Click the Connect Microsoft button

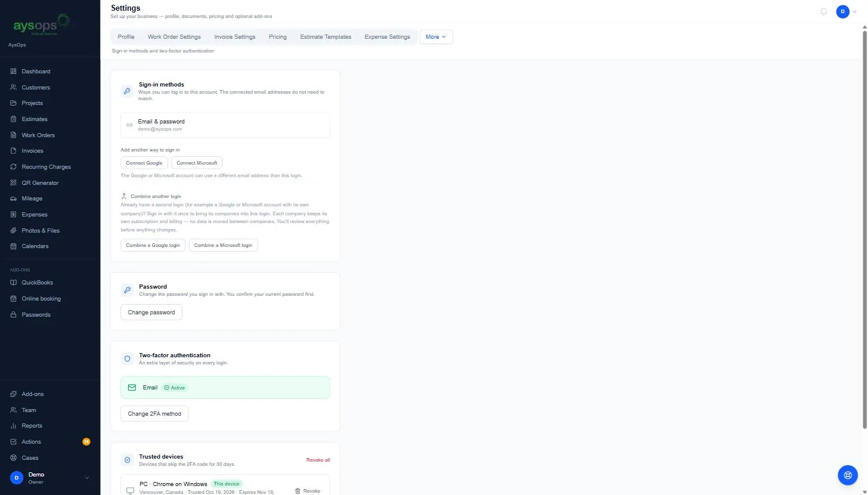(x=197, y=163)
